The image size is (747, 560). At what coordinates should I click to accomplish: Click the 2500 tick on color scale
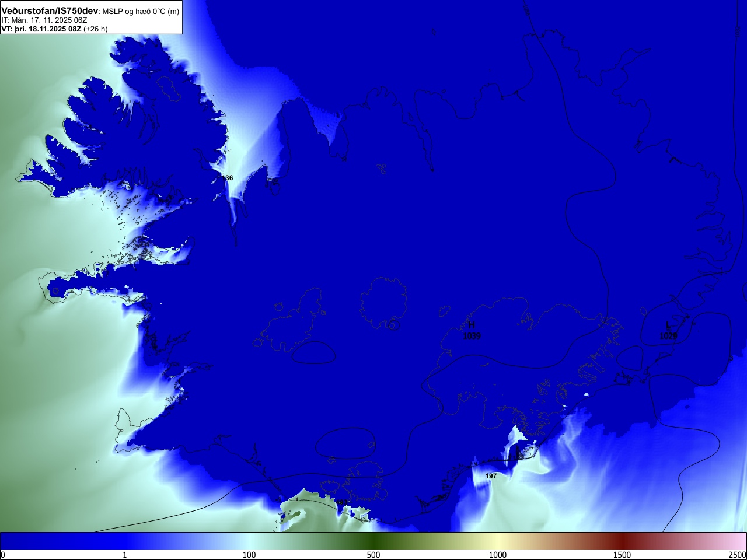(738, 555)
